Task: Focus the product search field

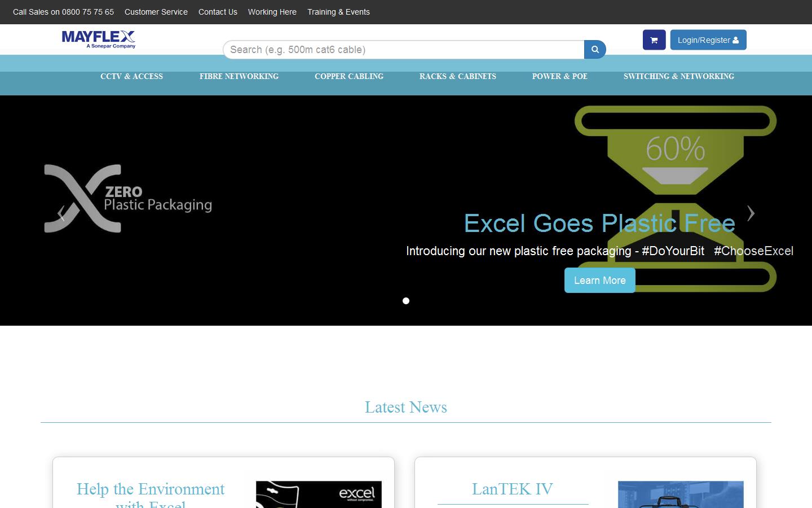Action: [x=403, y=50]
